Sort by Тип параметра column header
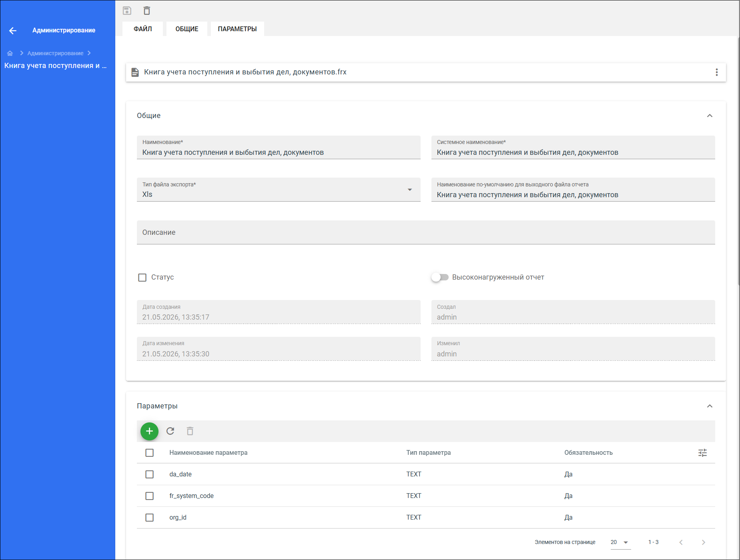Image resolution: width=740 pixels, height=560 pixels. [429, 453]
